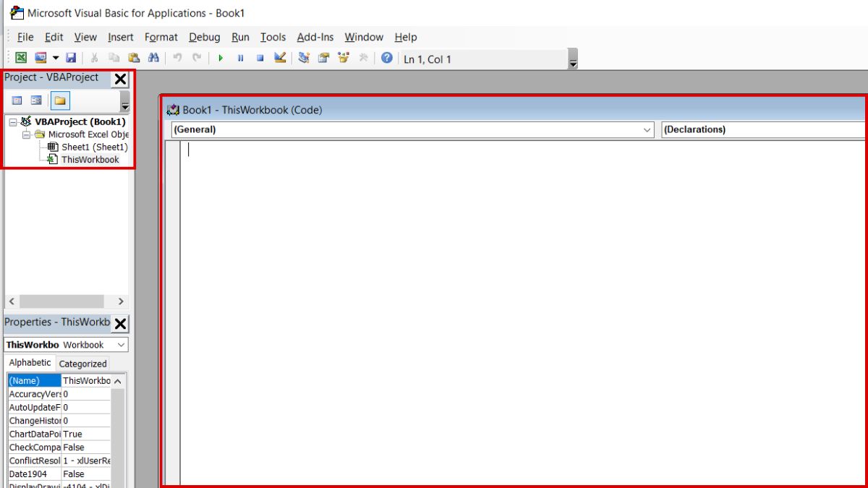Open VBA Help question mark icon
Viewport: 868px width, 488px height.
pos(387,59)
